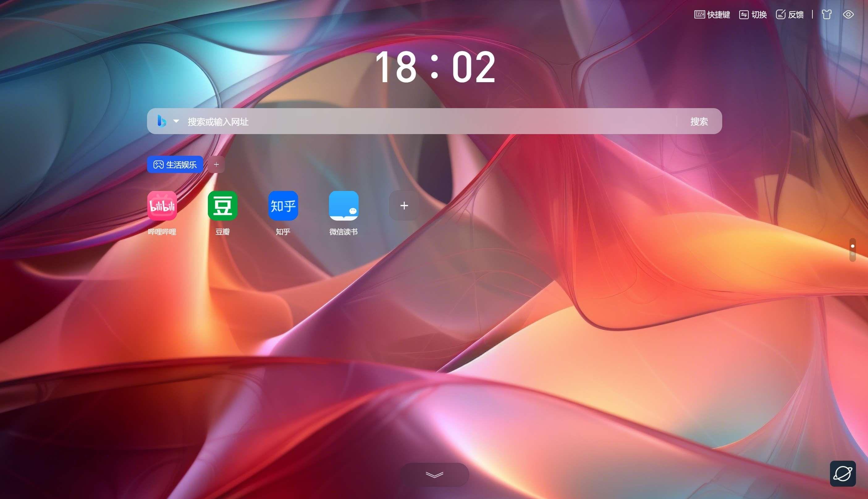This screenshot has width=868, height=499.
Task: Click the 知乎 label text
Action: (283, 232)
